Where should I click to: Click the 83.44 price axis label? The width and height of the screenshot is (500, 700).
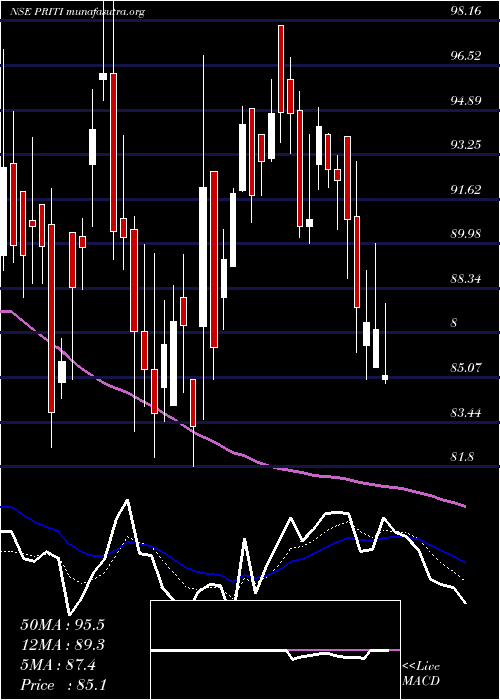coord(466,412)
